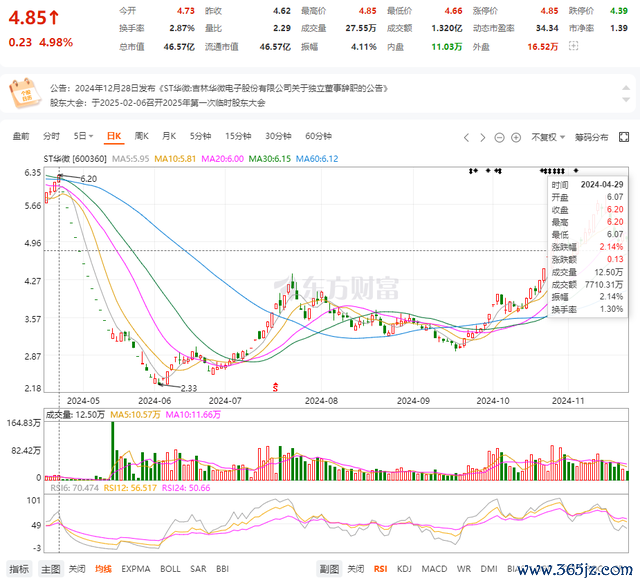The height and width of the screenshot is (585, 640).
Task: Click MA5:5.95 legend label
Action: (131, 159)
